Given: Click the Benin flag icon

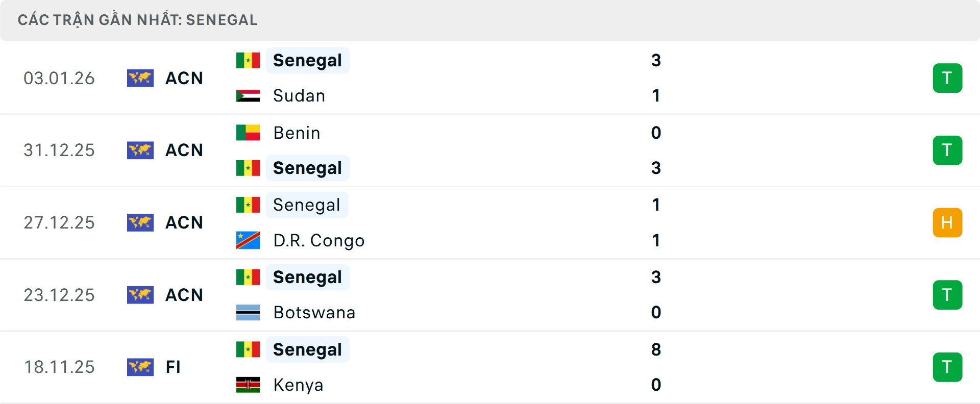Looking at the screenshot, I should pyautogui.click(x=248, y=132).
